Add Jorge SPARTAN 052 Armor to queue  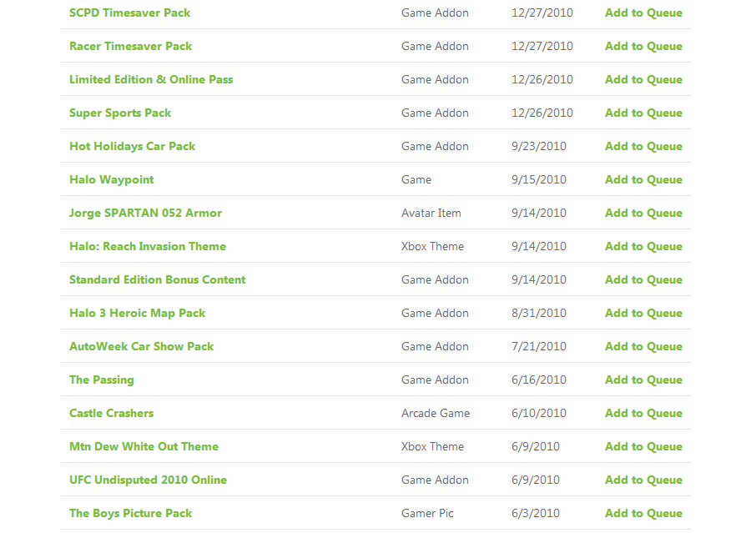[643, 213]
